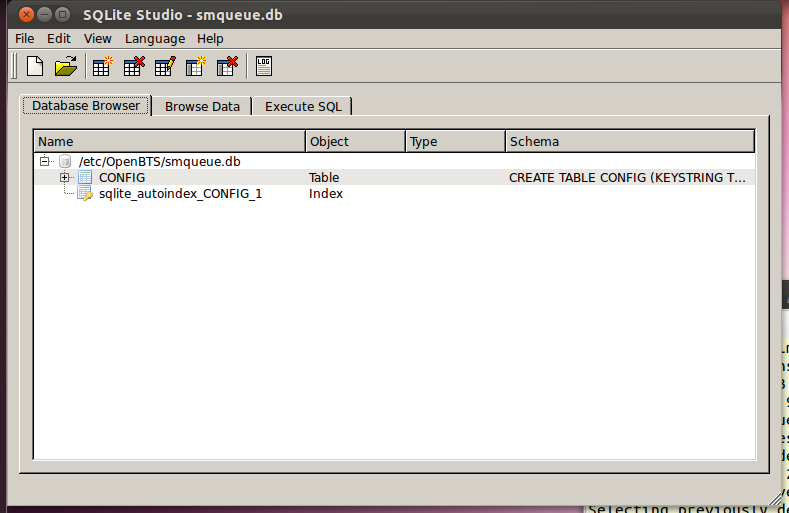Collapse the /etc/OpenBTS/smqueue.db tree node
789x513 pixels.
(44, 162)
